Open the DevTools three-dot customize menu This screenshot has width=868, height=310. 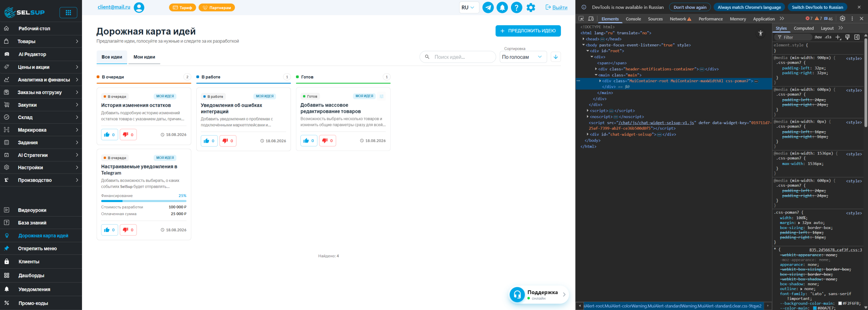pyautogui.click(x=852, y=19)
